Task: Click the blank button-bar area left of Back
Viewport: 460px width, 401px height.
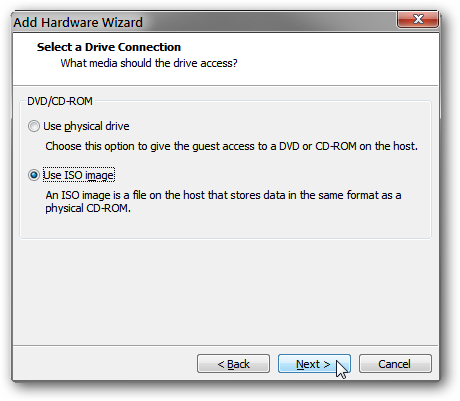Action: point(103,364)
